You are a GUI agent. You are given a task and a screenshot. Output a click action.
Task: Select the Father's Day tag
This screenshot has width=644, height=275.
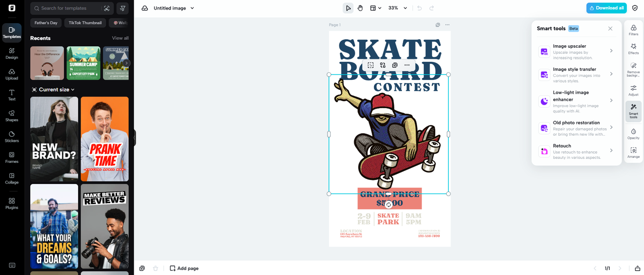pos(46,23)
